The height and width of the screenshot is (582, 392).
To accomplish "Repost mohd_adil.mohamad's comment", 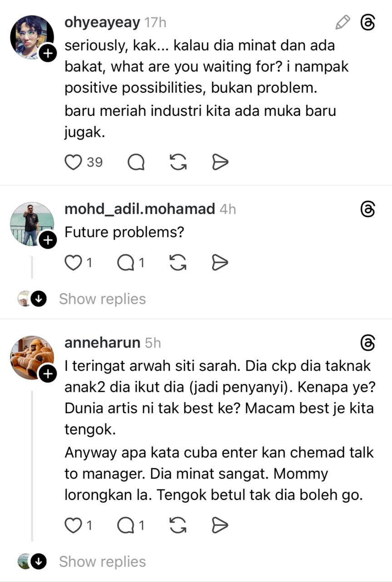I will (x=178, y=262).
